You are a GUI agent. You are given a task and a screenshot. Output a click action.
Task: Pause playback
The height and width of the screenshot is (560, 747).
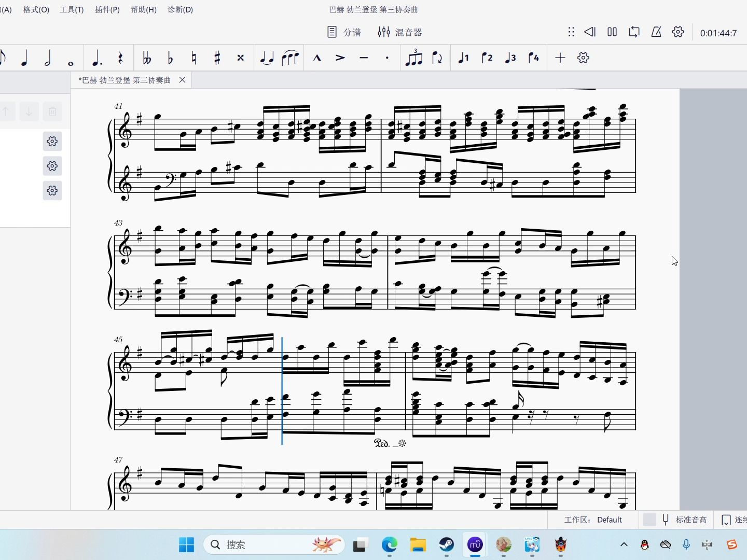click(x=612, y=32)
